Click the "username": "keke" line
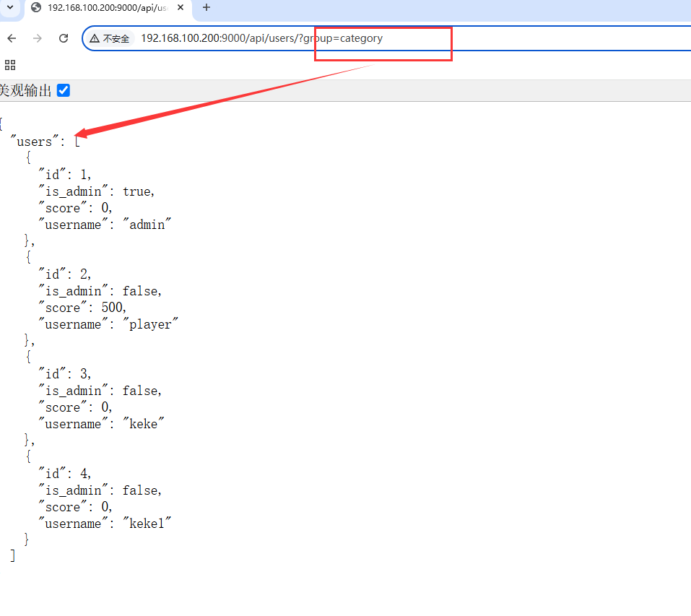 point(101,424)
